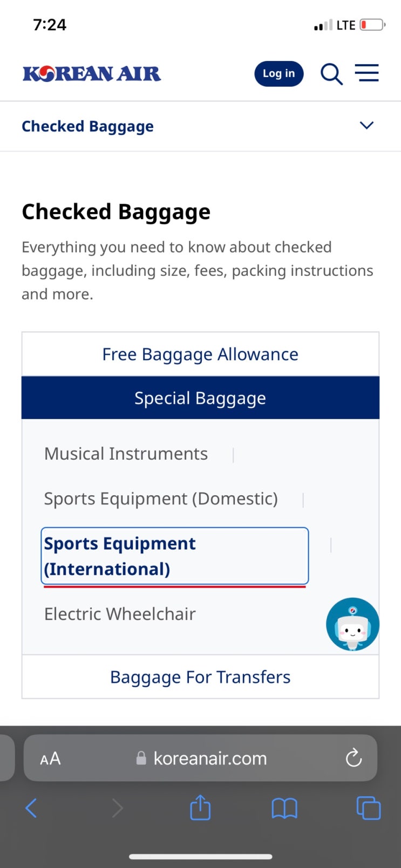This screenshot has width=401, height=868.
Task: Open Safari bookmarks icon
Action: [284, 808]
